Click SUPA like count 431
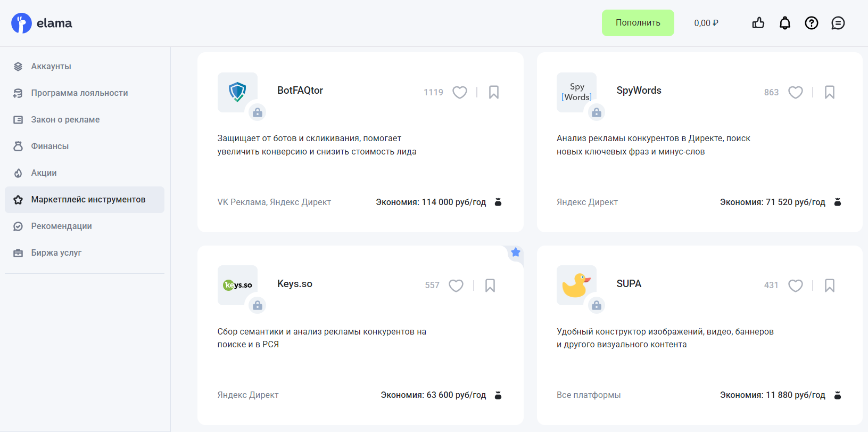Viewport: 868px width, 432px height. pyautogui.click(x=771, y=286)
